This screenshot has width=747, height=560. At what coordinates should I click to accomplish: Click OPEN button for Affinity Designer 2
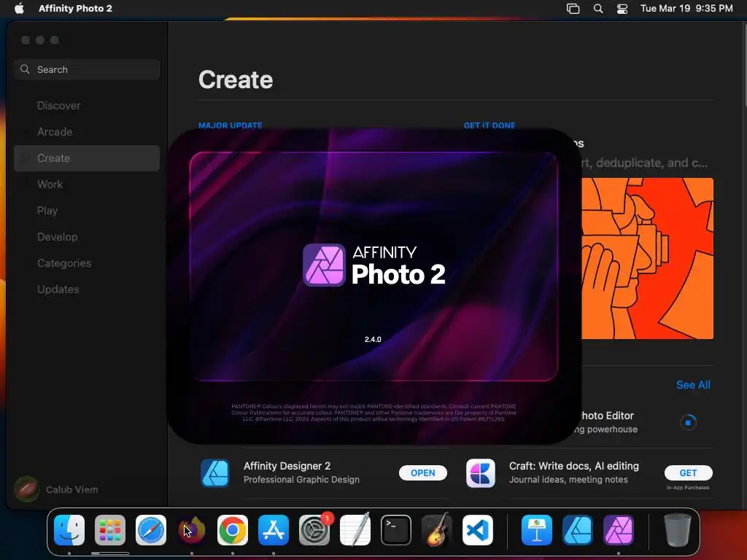click(x=422, y=472)
